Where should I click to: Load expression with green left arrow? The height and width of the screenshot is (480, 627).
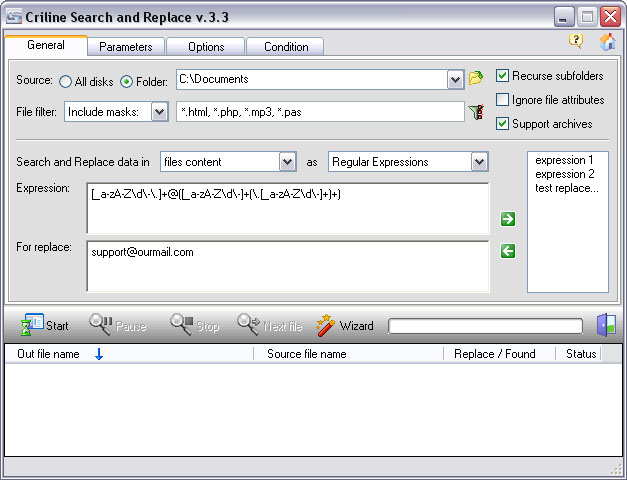click(x=508, y=251)
